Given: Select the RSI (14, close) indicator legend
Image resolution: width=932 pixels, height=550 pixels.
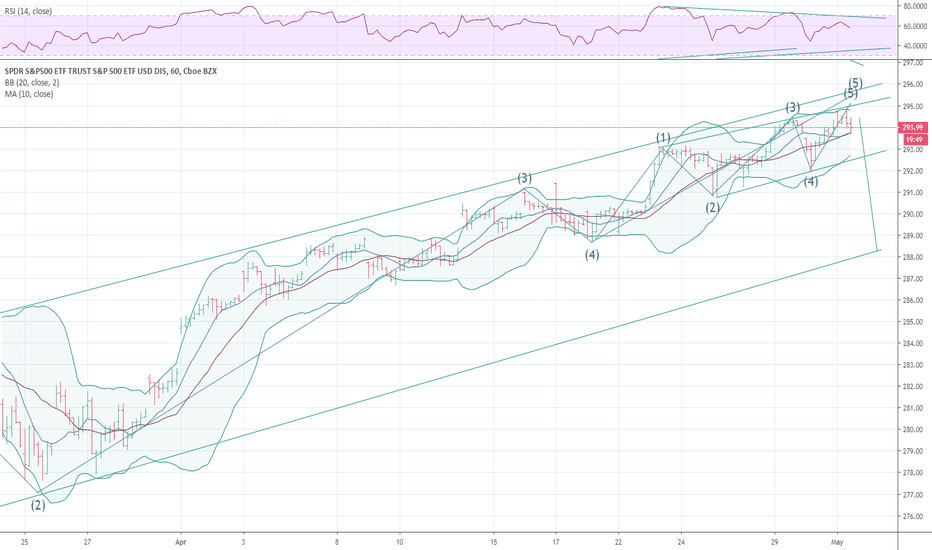Looking at the screenshot, I should click(28, 11).
